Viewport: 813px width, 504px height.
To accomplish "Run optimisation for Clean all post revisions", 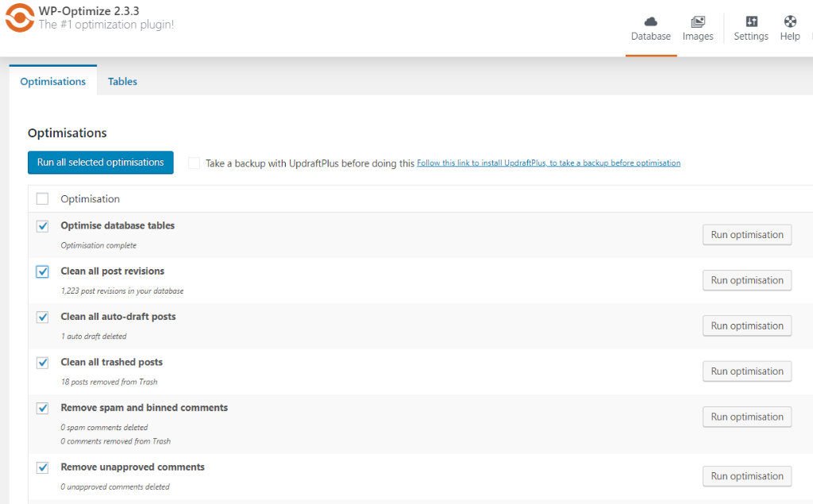I will [747, 280].
